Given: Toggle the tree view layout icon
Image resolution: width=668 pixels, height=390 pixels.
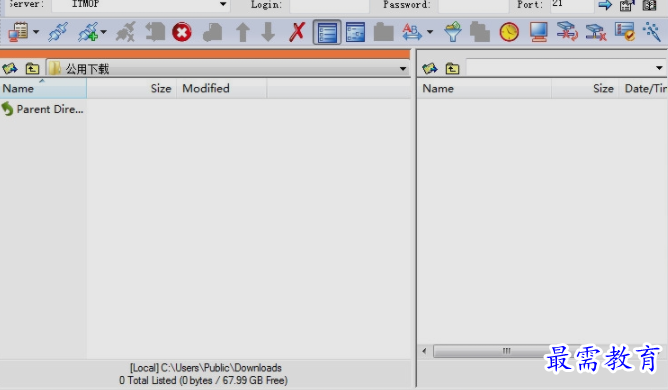Looking at the screenshot, I should click(x=355, y=32).
